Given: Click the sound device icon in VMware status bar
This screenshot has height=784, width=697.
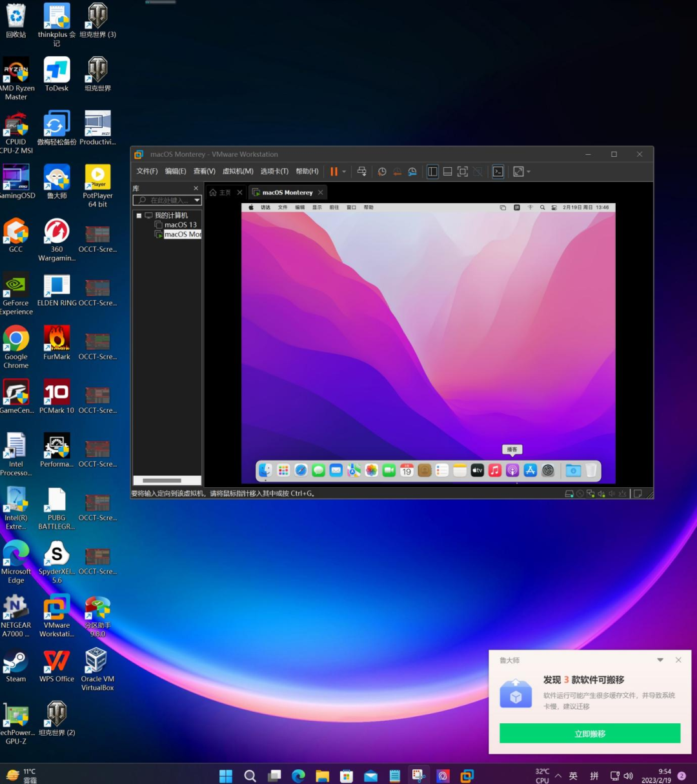Looking at the screenshot, I should tap(601, 494).
